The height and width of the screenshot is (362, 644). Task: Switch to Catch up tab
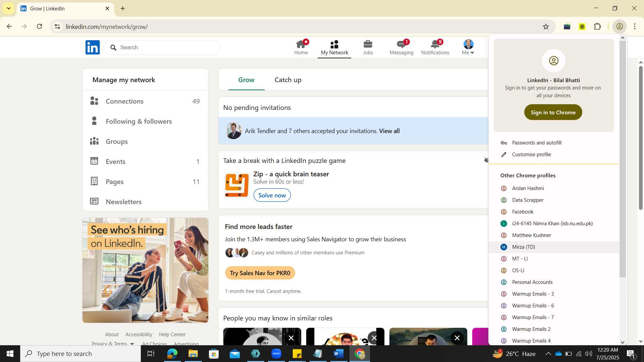(288, 80)
